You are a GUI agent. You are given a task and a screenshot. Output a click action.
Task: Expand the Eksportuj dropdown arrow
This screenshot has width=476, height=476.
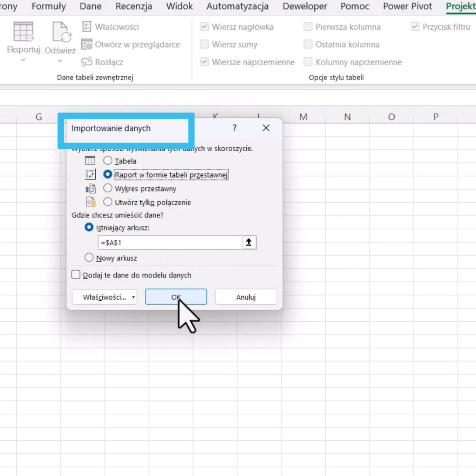coord(23,60)
